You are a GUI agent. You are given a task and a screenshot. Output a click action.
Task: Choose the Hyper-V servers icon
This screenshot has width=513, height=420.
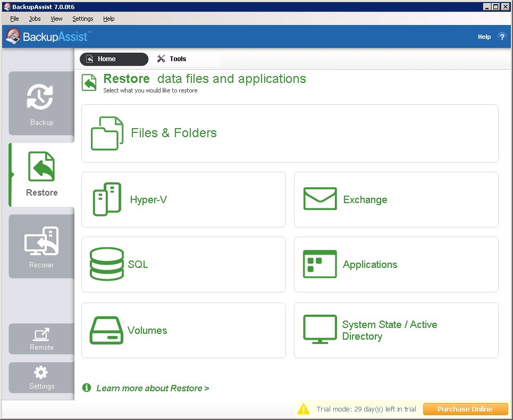(107, 199)
